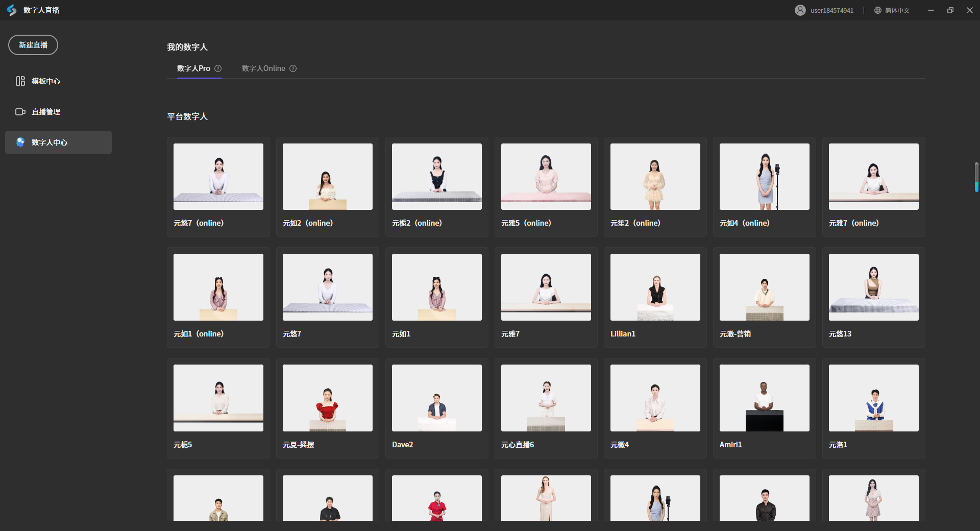
Task: Pick the Amiri1 avatar card
Action: pos(764,398)
